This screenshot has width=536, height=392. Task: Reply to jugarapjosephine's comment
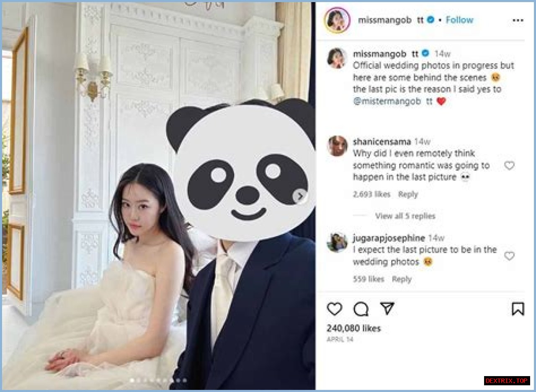click(402, 279)
